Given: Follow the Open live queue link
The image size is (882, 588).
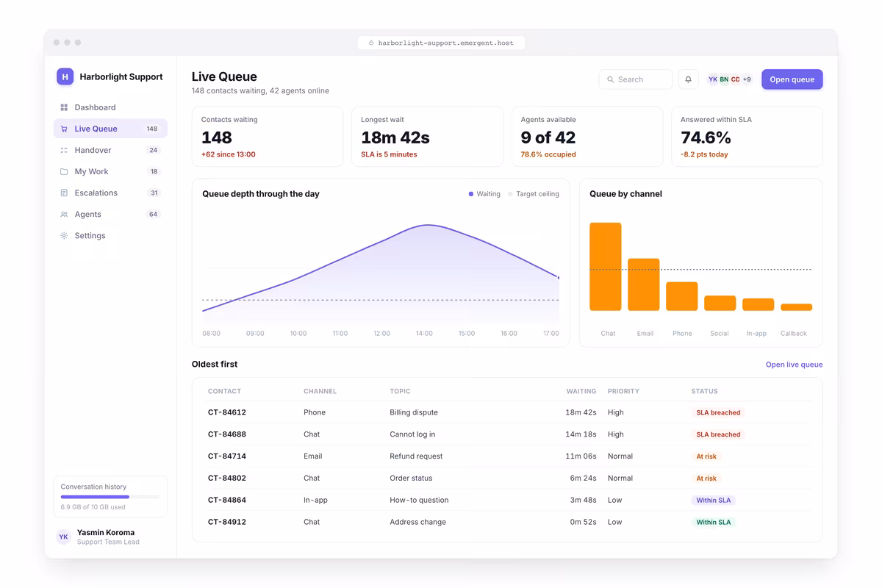Looking at the screenshot, I should pos(794,365).
